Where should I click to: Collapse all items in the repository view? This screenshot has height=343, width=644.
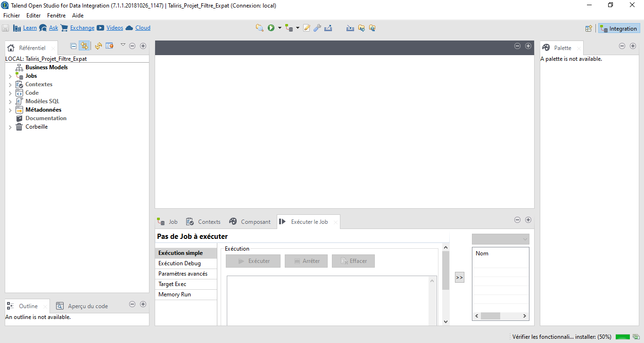coord(73,46)
